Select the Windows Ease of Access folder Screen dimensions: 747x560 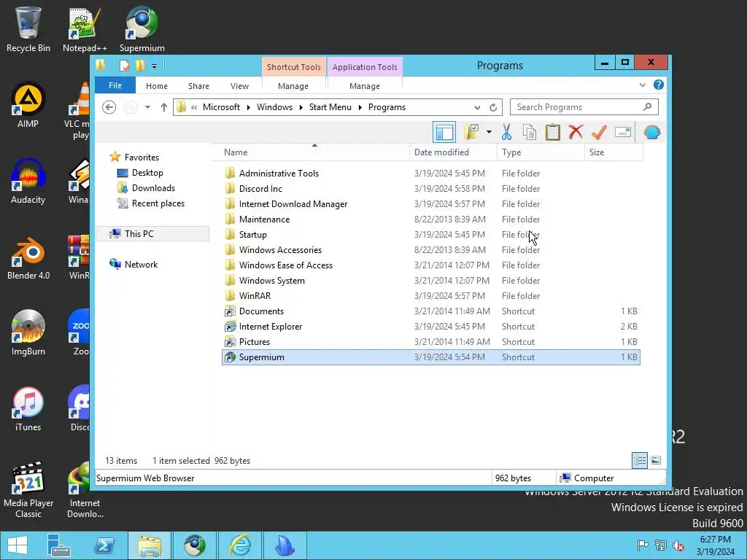285,265
